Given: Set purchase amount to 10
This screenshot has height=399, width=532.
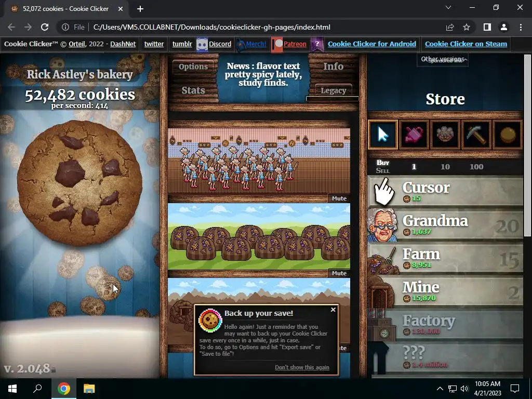Looking at the screenshot, I should (445, 167).
